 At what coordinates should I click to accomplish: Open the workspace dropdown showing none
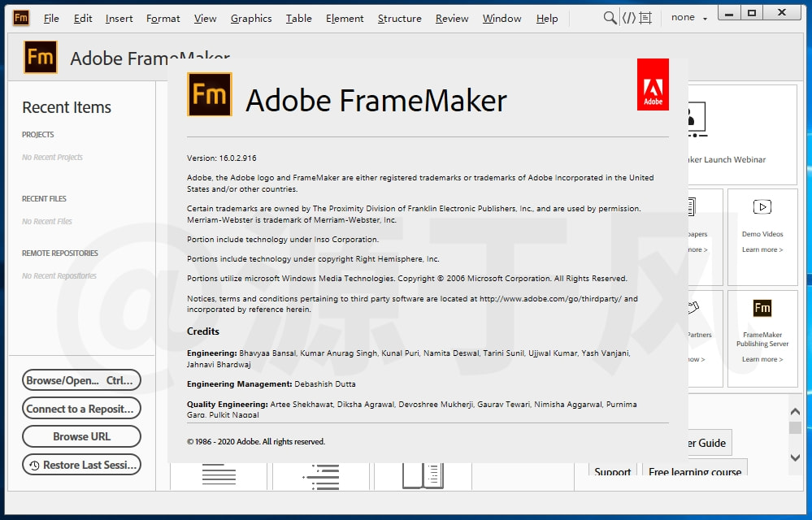tap(688, 18)
